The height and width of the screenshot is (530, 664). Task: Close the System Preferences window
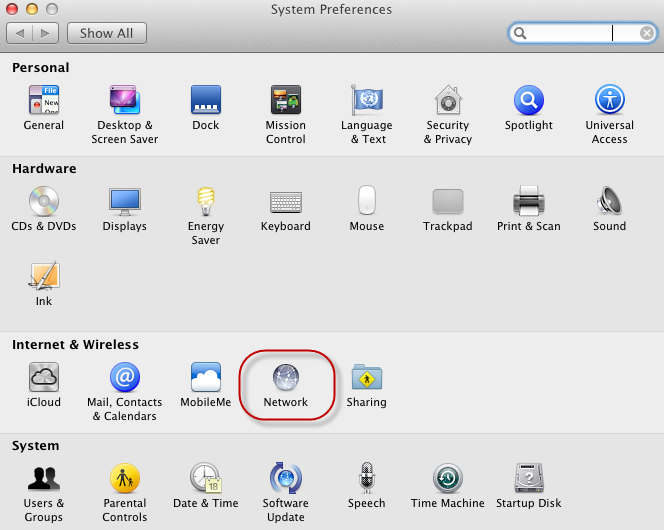tap(11, 8)
